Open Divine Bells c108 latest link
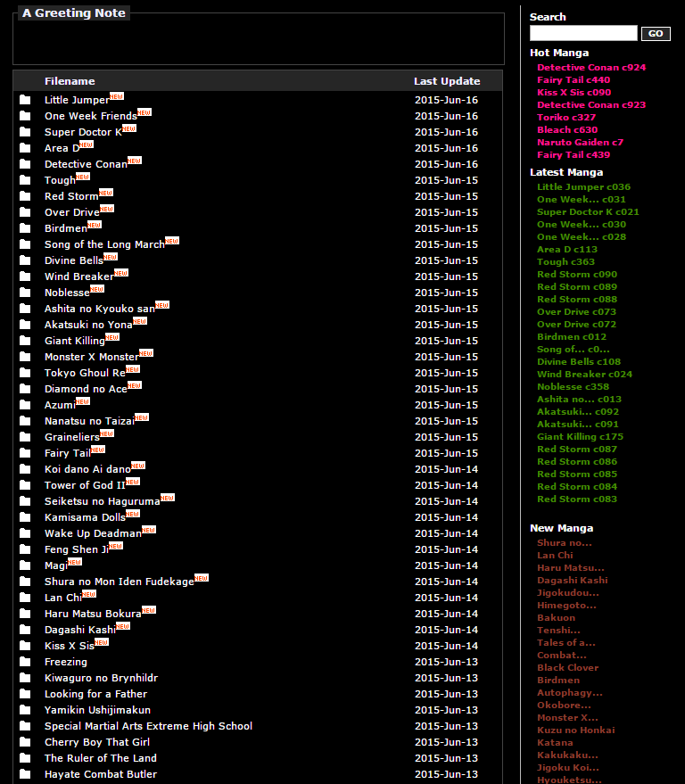The image size is (685, 784). (x=579, y=361)
